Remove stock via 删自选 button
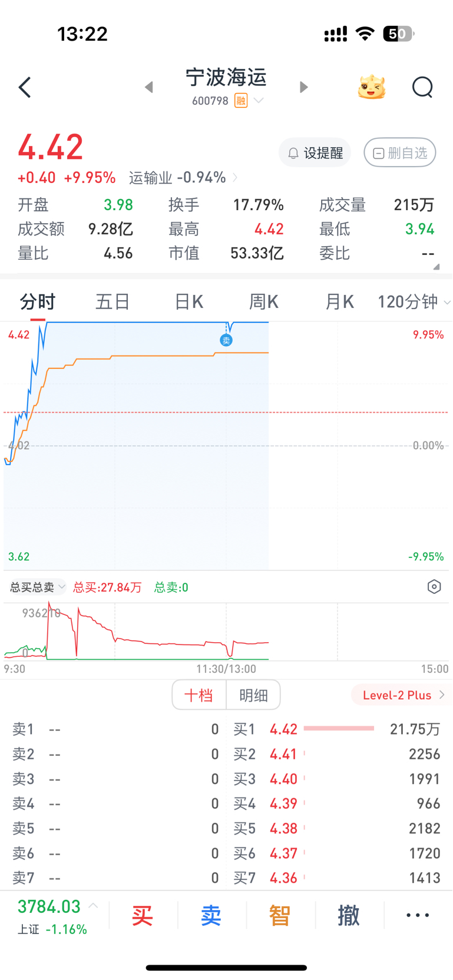This screenshot has width=453, height=980. [400, 153]
